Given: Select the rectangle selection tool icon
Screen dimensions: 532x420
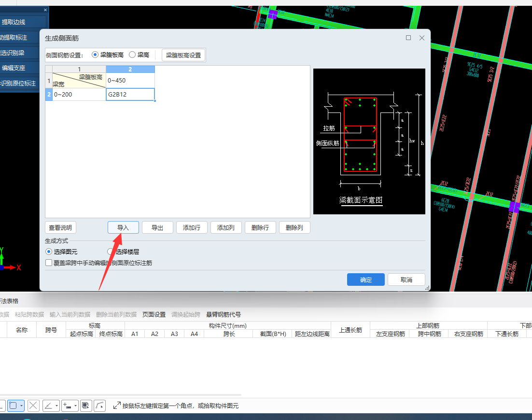Looking at the screenshot, I should point(13,406).
